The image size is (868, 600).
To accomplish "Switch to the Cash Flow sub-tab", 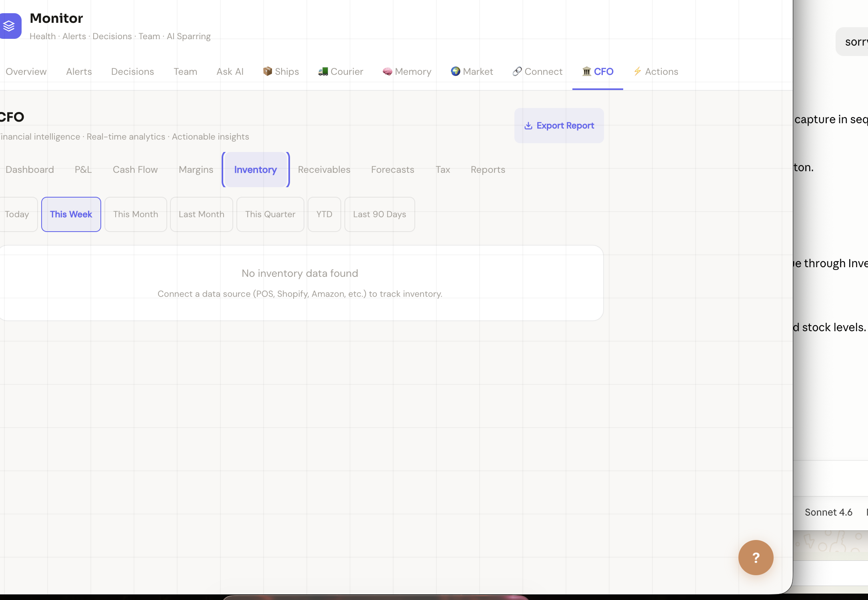I will (135, 170).
